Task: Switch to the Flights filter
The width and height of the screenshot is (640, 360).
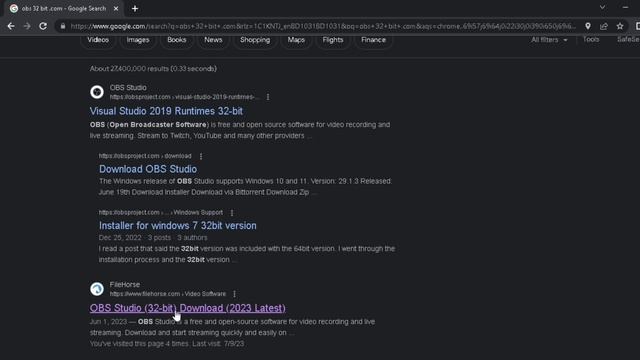Action: pos(333,40)
